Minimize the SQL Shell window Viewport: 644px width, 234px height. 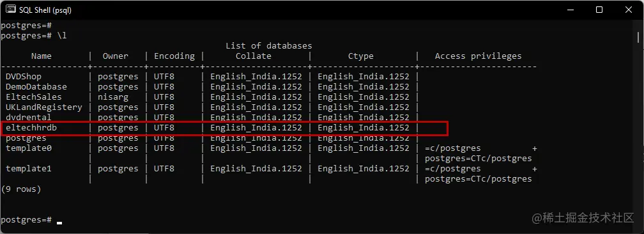click(570, 10)
